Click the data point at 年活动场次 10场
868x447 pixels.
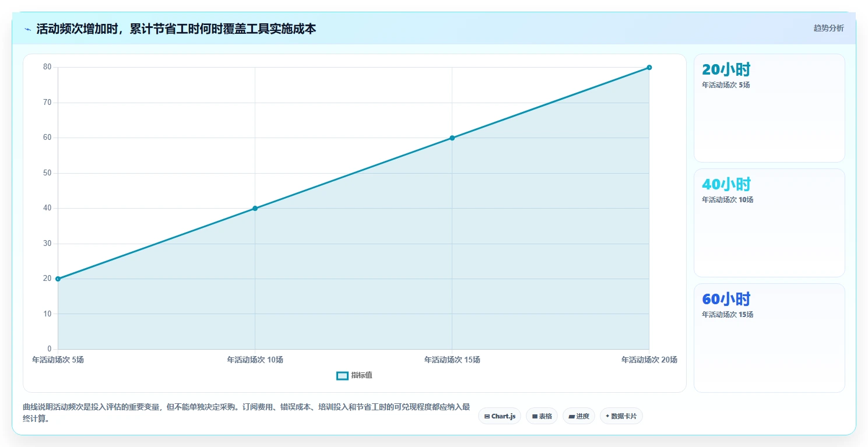tap(255, 208)
